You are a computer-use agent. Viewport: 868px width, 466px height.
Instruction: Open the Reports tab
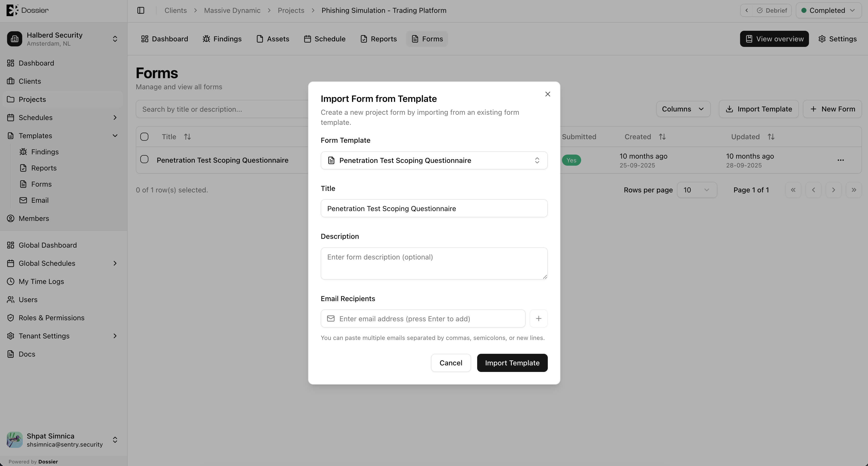click(378, 39)
